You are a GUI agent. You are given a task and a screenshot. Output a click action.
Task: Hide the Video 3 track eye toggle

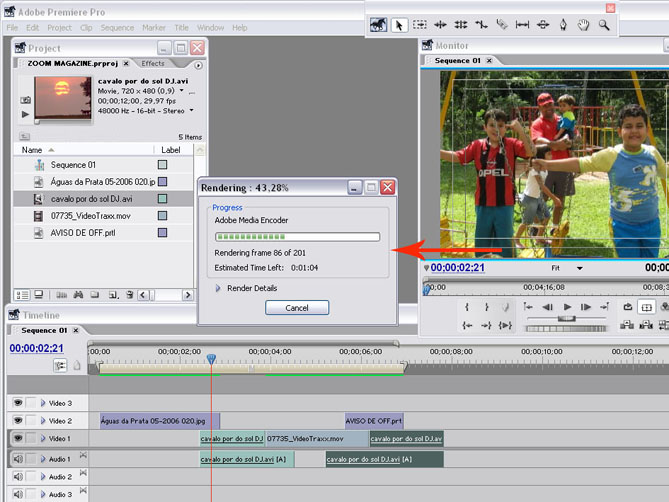18,402
